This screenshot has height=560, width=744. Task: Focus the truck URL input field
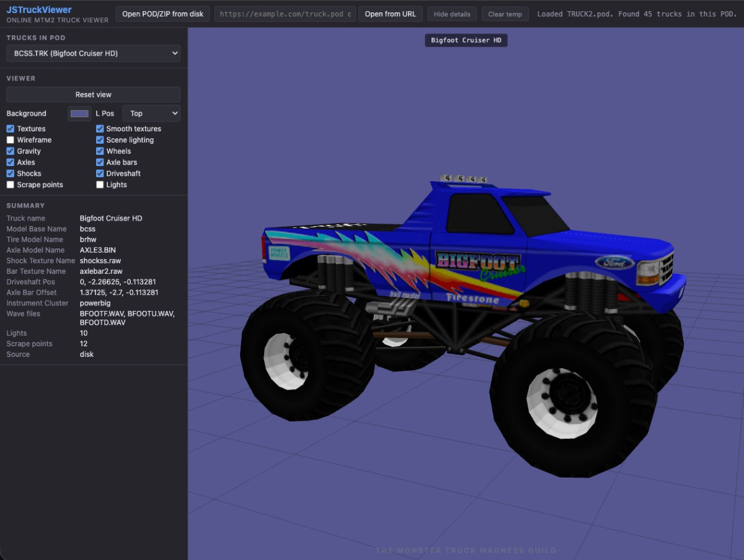[x=285, y=14]
